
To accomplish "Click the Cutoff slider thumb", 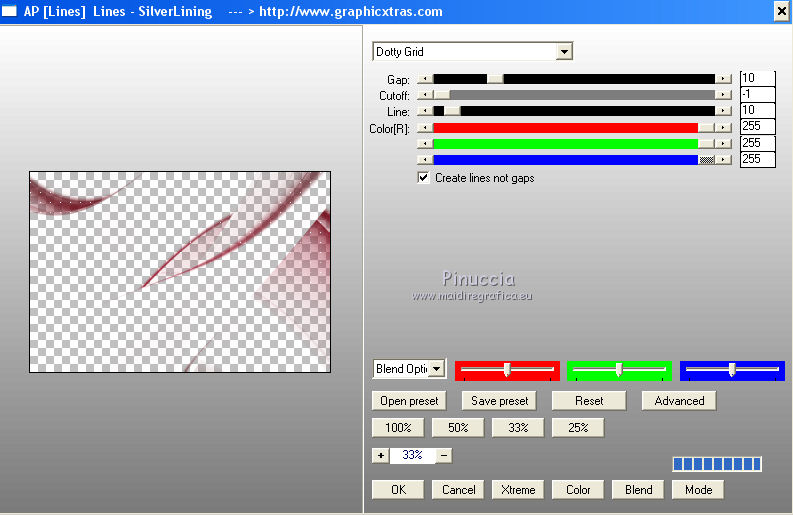I will (x=442, y=95).
